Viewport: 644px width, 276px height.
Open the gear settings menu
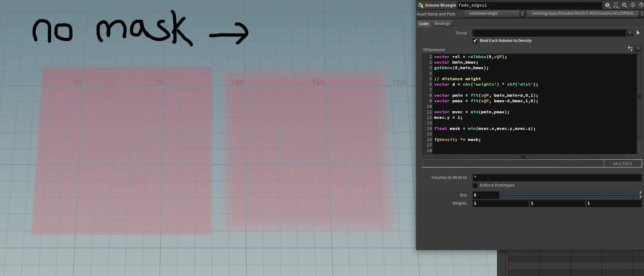click(608, 5)
